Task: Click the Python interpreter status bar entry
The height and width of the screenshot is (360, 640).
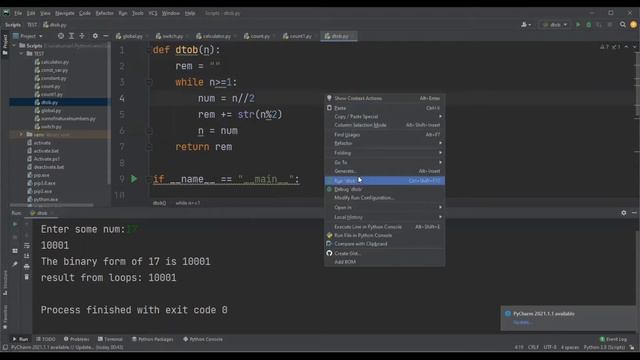Action: point(604,347)
